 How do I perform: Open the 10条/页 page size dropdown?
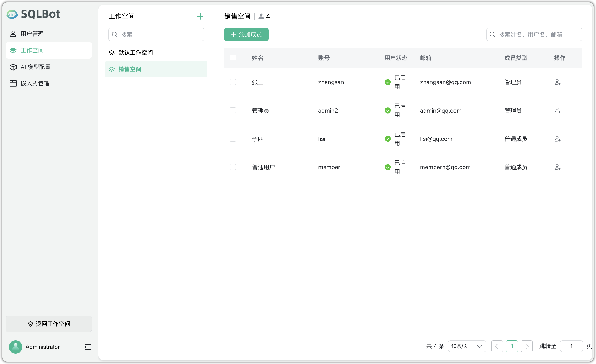[x=467, y=346]
